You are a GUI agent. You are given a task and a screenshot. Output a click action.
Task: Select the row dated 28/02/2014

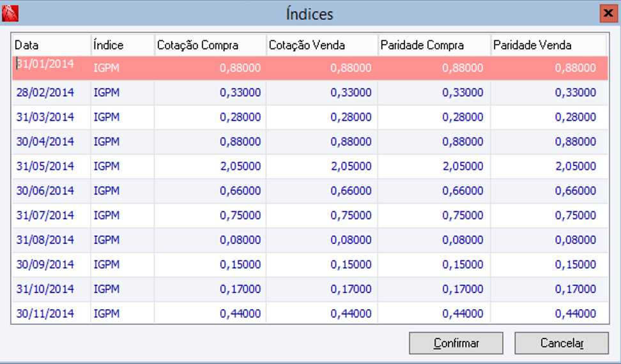tap(310, 93)
